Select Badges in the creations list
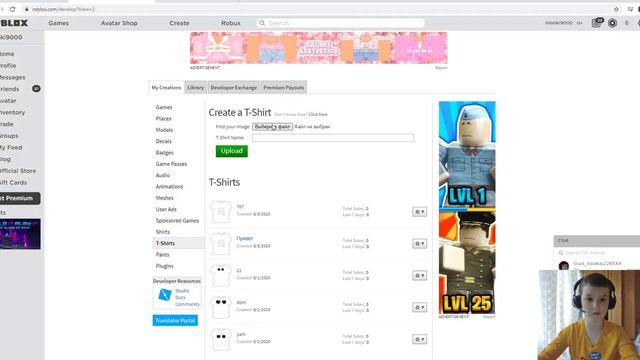 (x=164, y=153)
